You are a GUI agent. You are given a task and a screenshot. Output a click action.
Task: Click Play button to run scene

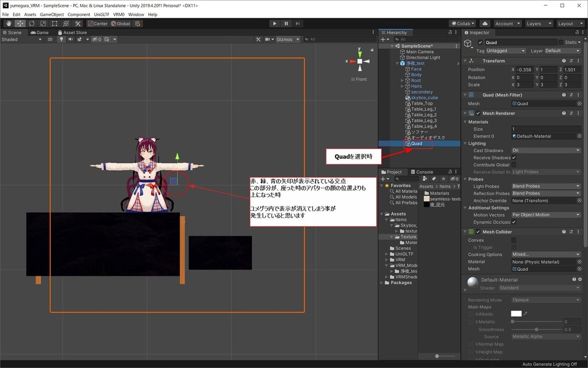point(274,24)
